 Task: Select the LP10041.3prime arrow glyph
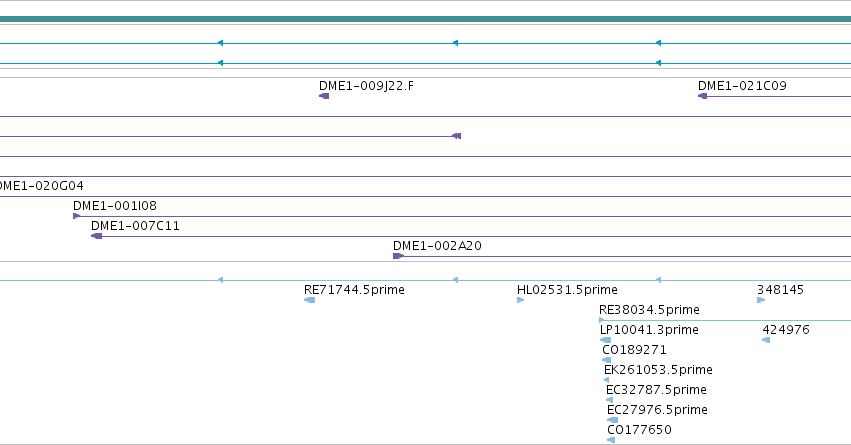click(605, 340)
